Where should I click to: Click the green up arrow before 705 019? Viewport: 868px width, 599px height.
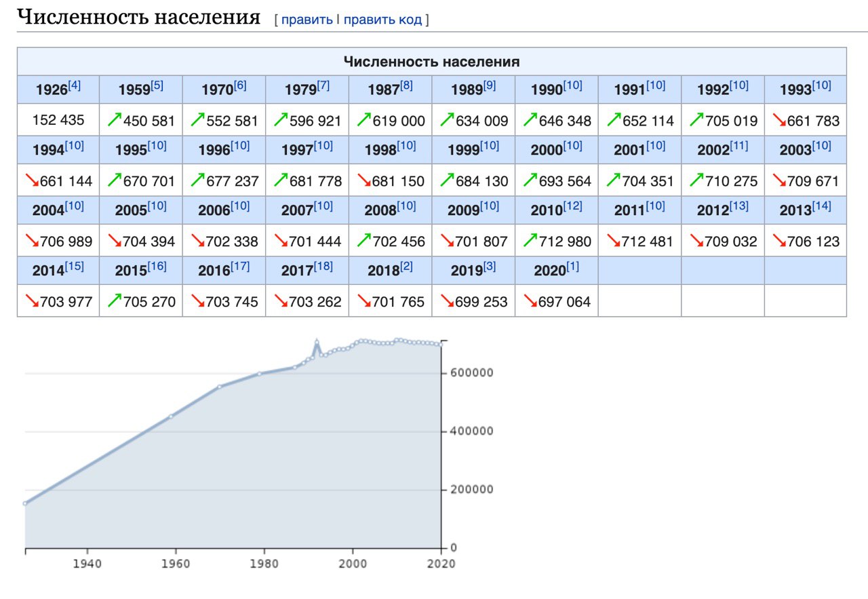696,120
